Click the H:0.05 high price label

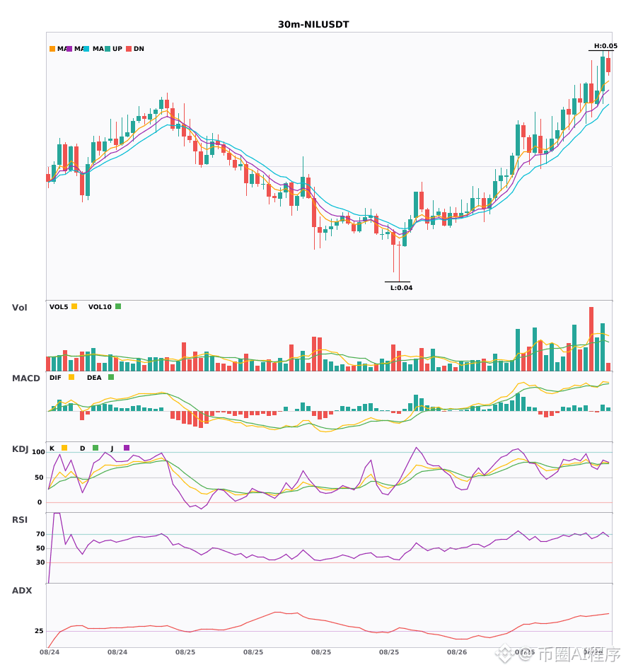click(605, 46)
